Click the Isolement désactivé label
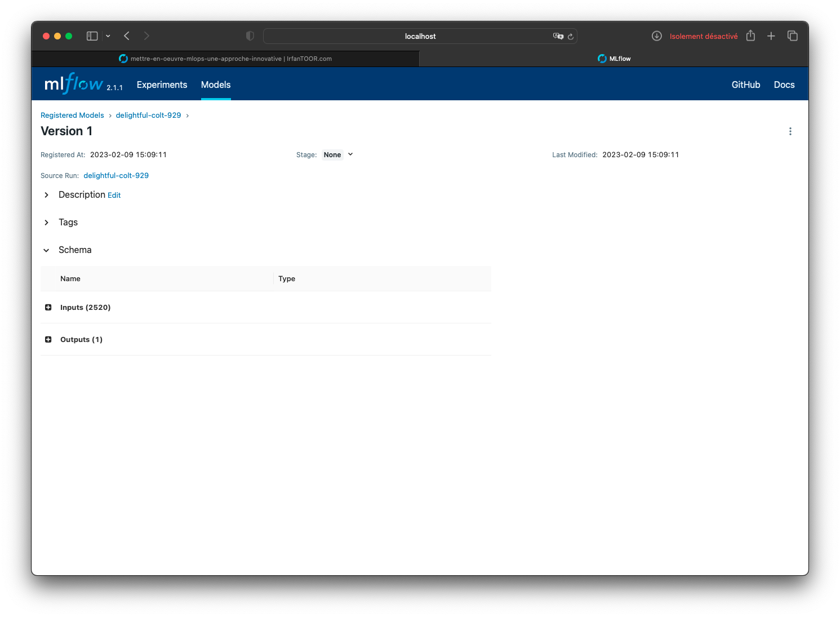The width and height of the screenshot is (840, 617). pyautogui.click(x=704, y=36)
